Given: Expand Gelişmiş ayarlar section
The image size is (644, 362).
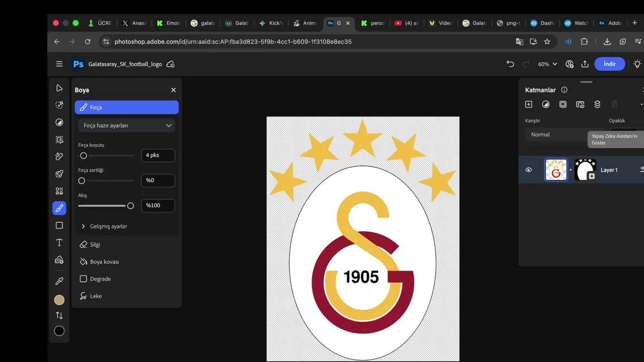Looking at the screenshot, I should point(104,226).
